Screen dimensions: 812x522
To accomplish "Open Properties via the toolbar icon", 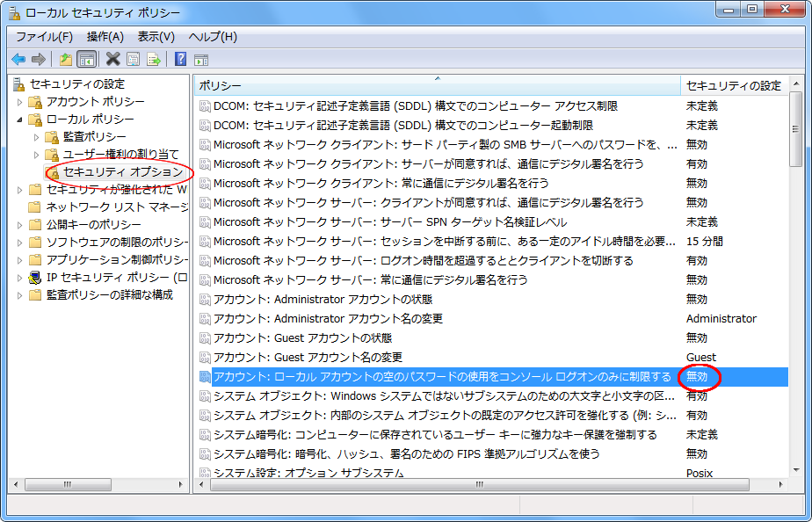I will (x=133, y=59).
